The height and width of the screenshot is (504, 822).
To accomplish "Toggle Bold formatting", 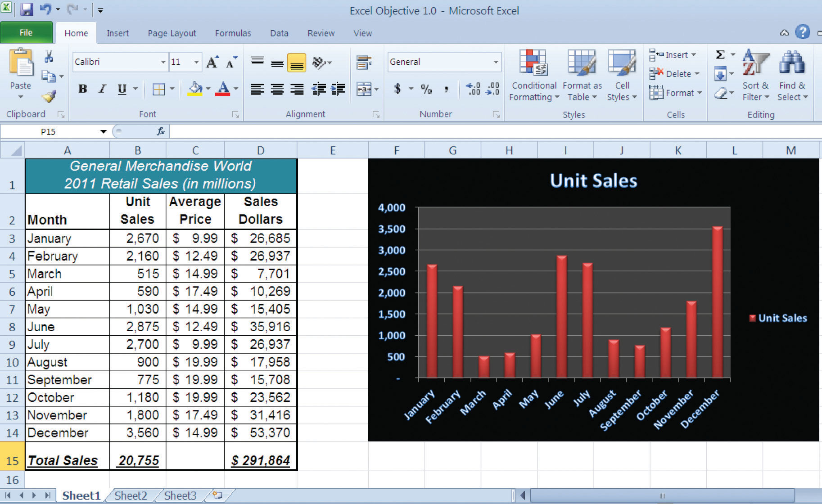I will 82,89.
